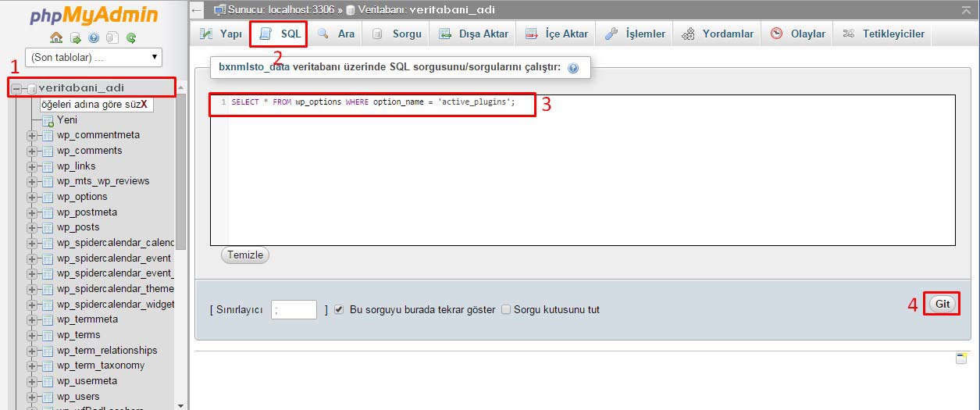This screenshot has height=410, width=980.
Task: Open the İçe Aktar import tab
Action: coord(557,34)
